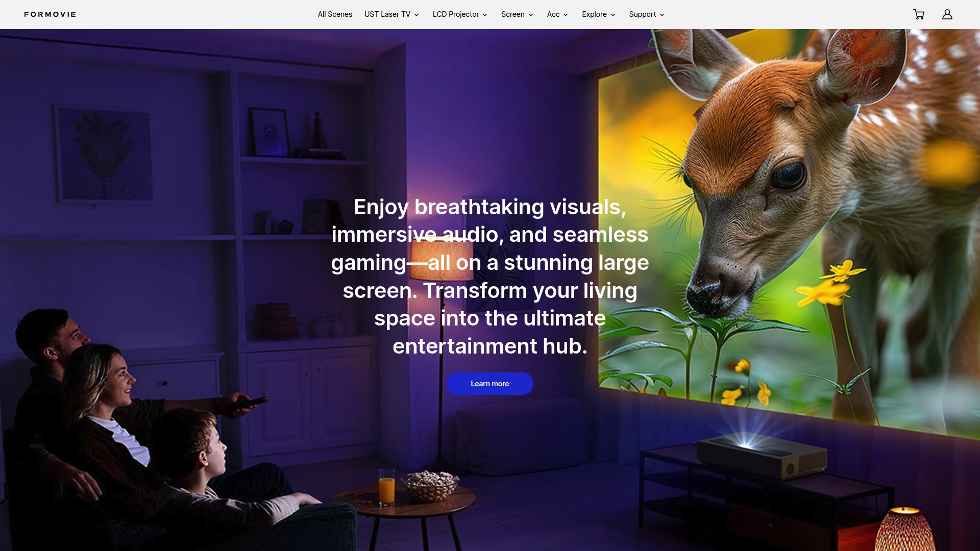Click the chevron next to Acc
Screen dimensions: 980x551
[x=566, y=15]
